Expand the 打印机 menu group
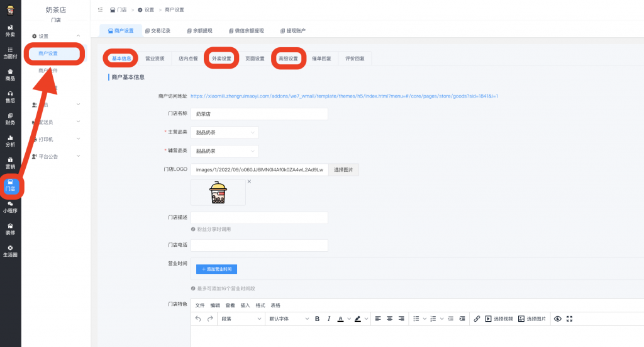The height and width of the screenshot is (347, 644). tap(56, 139)
